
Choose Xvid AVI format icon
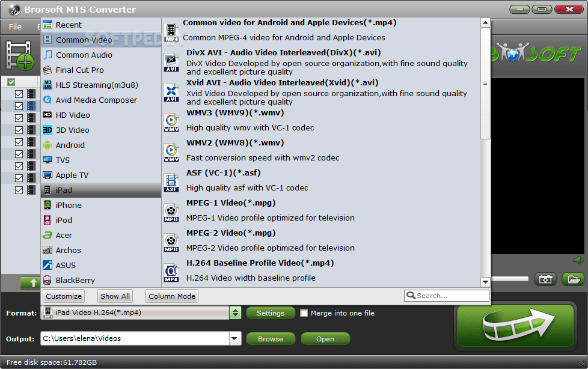point(171,93)
